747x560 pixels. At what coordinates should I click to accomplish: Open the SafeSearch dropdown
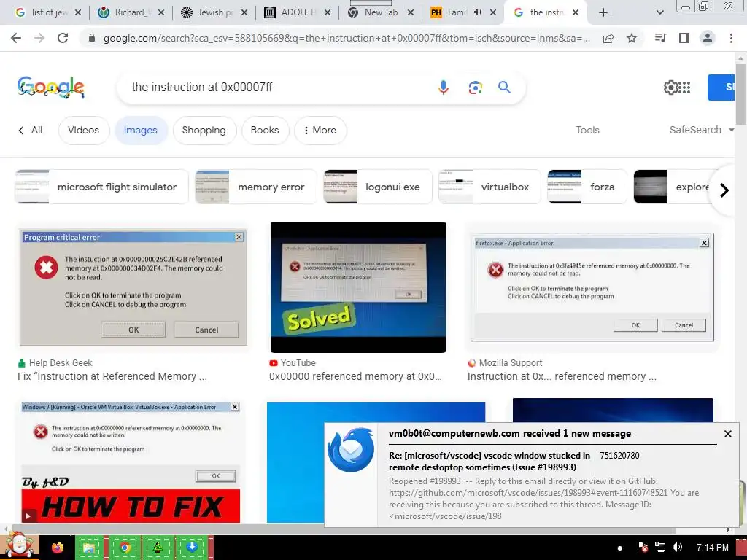point(701,130)
